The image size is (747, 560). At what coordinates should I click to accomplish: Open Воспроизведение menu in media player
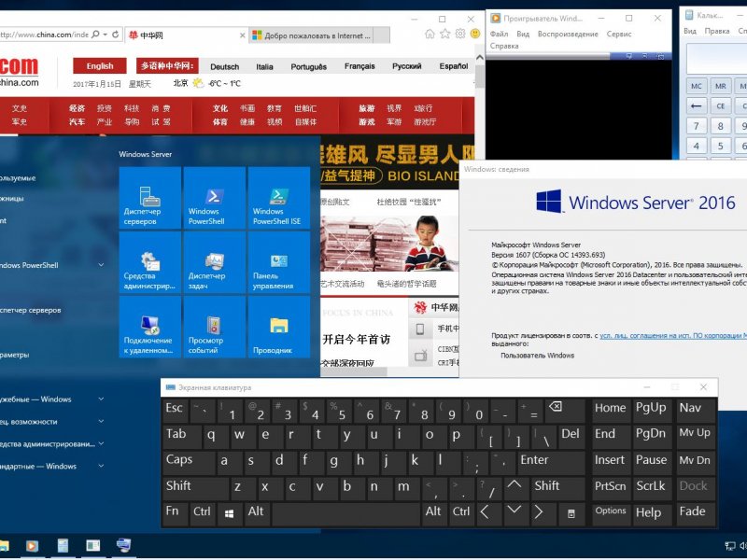(568, 34)
